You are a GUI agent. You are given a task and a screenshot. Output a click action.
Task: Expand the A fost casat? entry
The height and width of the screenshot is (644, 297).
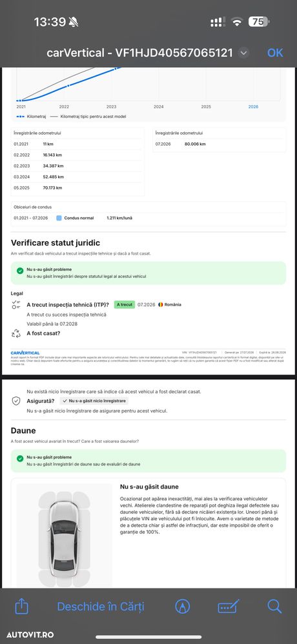pos(44,333)
